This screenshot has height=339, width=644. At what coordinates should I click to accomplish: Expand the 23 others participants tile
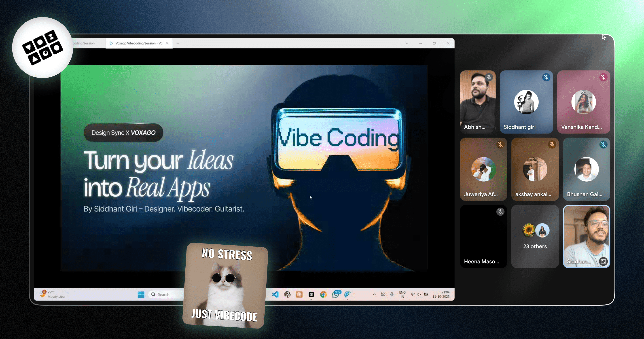point(535,236)
